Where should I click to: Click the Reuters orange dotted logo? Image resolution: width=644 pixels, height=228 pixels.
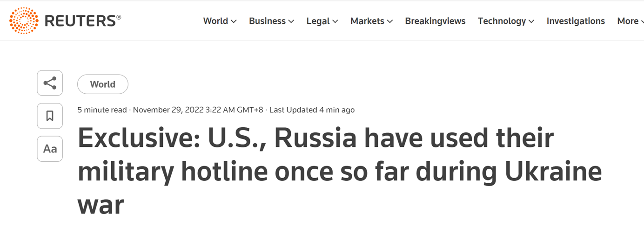click(24, 21)
